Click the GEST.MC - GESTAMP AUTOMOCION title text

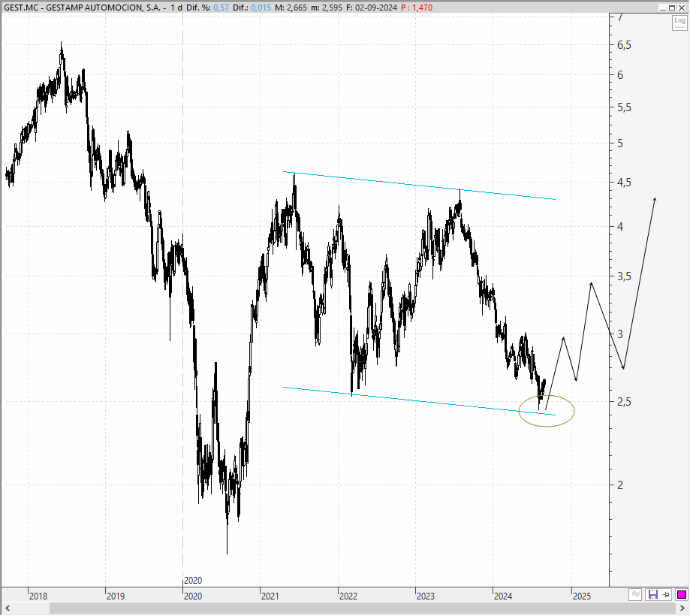pyautogui.click(x=82, y=8)
